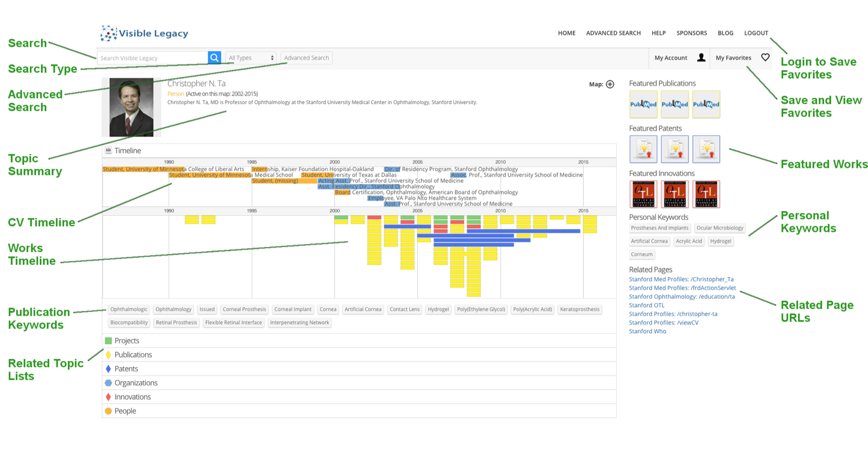Viewport: 868px width, 454px height.
Task: Expand the Patents list section
Action: (x=126, y=368)
